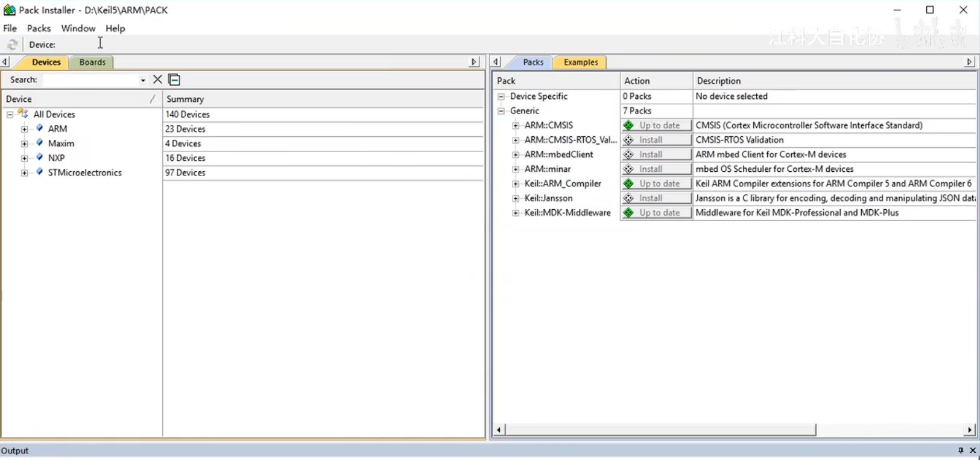This screenshot has height=460, width=980.
Task: Select the 'CMSIS-RTOS Validation' description text
Action: (x=739, y=140)
